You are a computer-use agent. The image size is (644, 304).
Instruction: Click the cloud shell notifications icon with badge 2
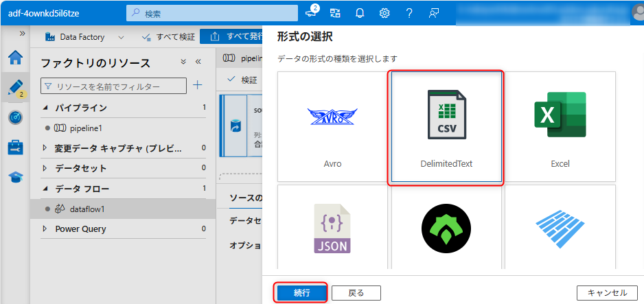(x=312, y=12)
